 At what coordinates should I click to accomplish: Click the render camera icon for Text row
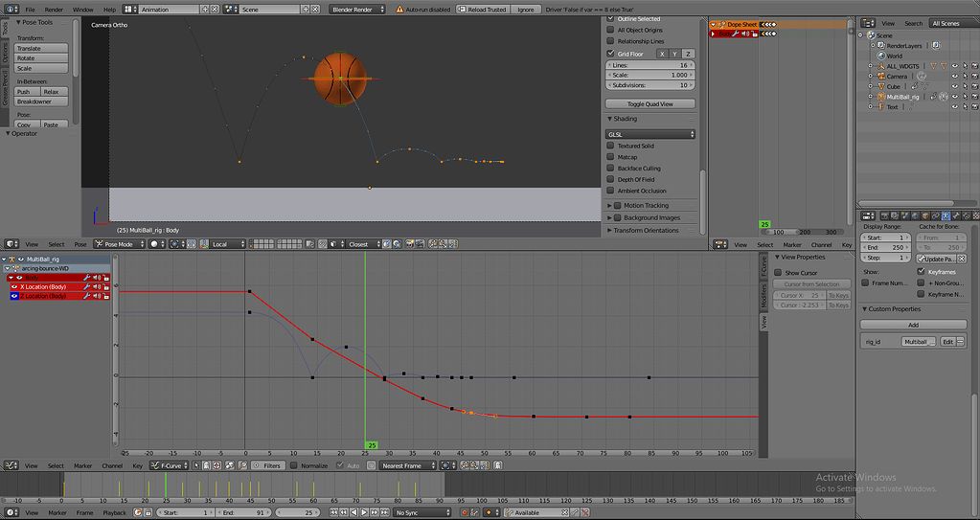click(974, 107)
